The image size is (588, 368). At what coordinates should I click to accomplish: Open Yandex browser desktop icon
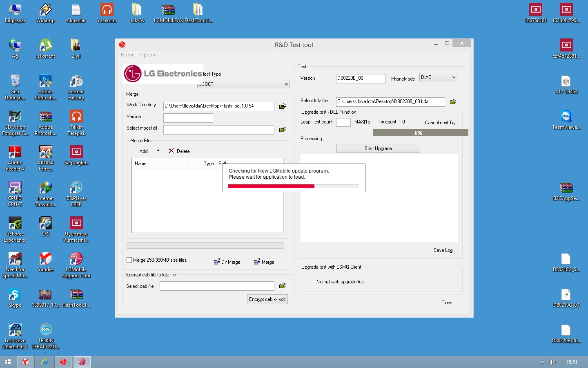click(x=46, y=262)
